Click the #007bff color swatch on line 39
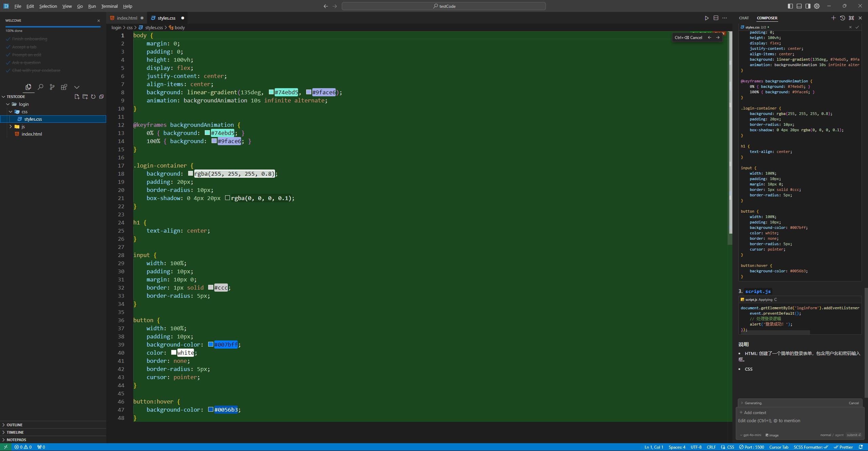The image size is (868, 451). pos(211,344)
